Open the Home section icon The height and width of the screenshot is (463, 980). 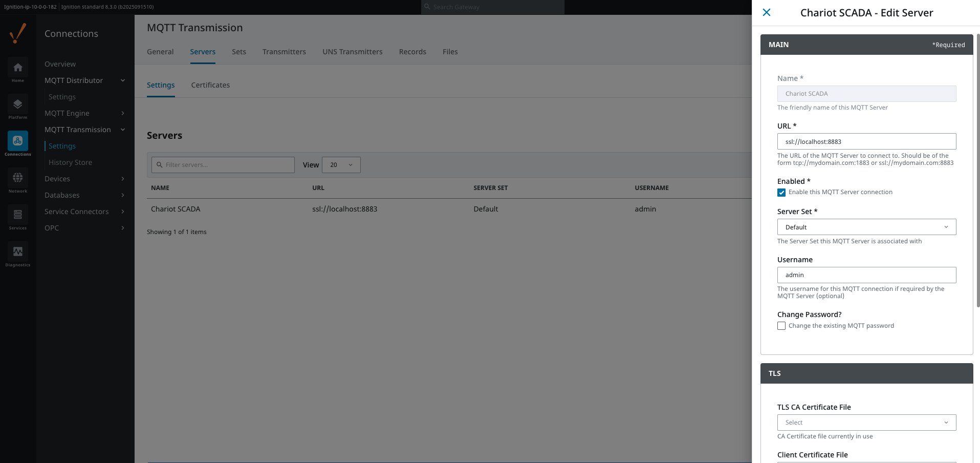pyautogui.click(x=18, y=68)
